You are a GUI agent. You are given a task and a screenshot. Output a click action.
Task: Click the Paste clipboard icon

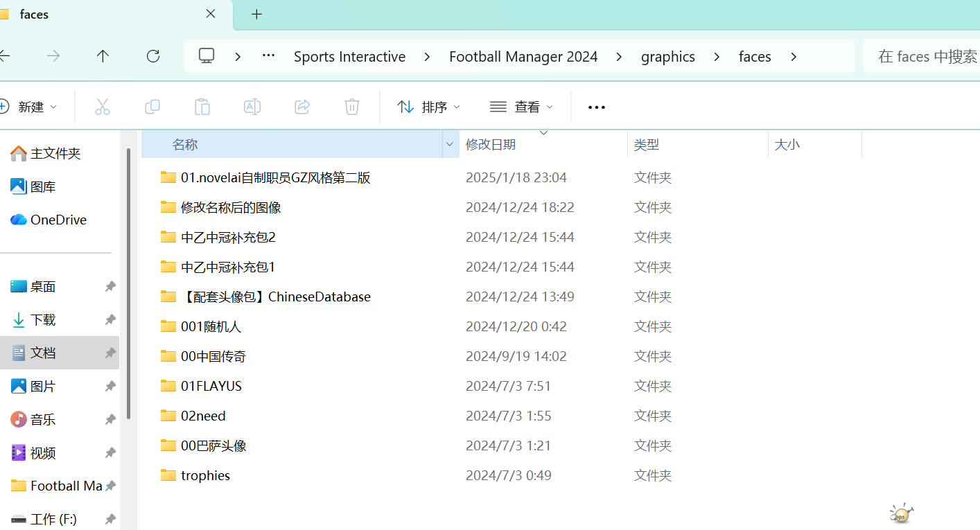click(202, 107)
